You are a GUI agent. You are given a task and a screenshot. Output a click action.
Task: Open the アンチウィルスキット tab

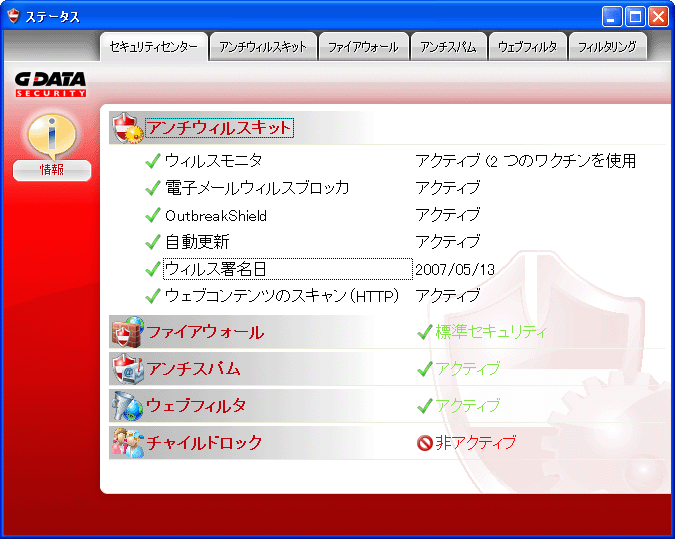click(263, 46)
